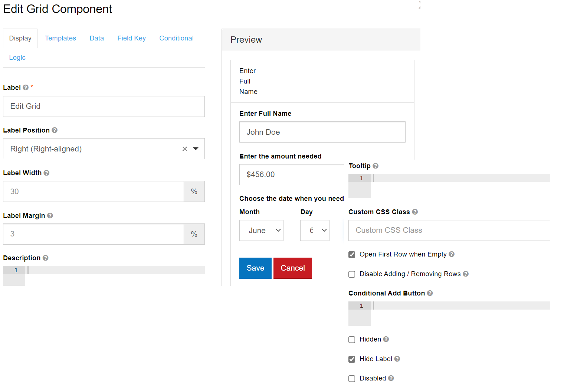This screenshot has height=392, width=564.
Task: Toggle Open First Row when Empty checkbox
Action: tap(352, 255)
